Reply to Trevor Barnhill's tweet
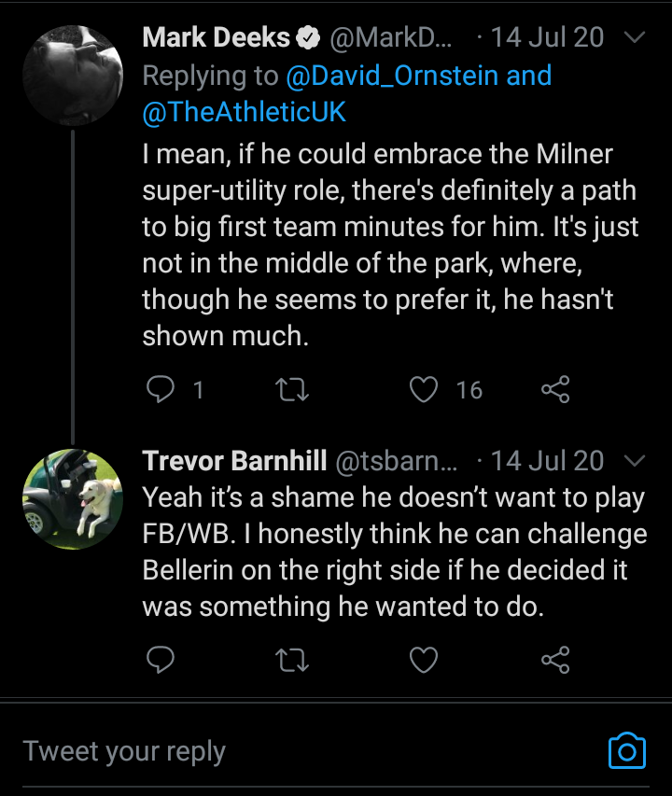Screen dimensions: 672x796 point(161,661)
